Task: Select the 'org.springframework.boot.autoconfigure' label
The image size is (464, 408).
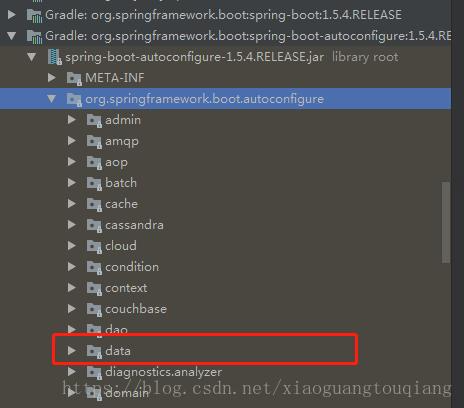Action: click(204, 99)
